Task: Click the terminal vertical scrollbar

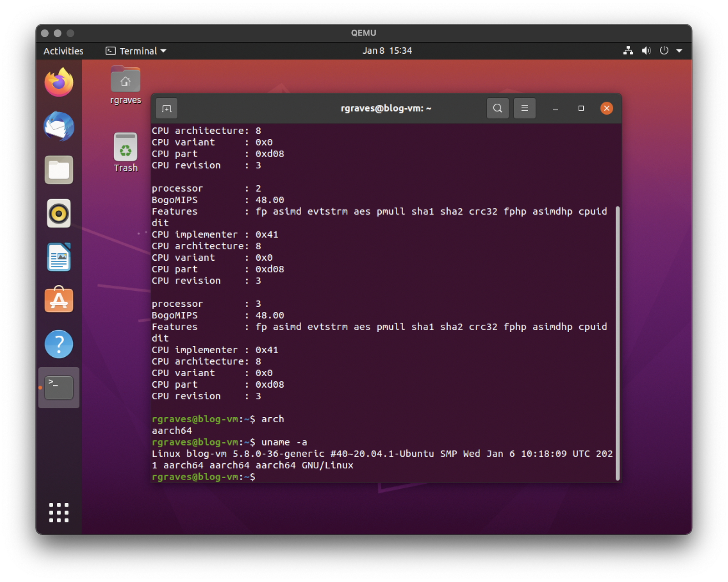Action: (x=617, y=343)
